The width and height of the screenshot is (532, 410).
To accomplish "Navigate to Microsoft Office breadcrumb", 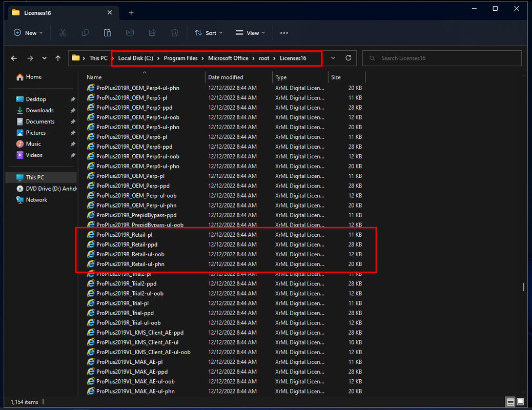I will click(x=228, y=58).
